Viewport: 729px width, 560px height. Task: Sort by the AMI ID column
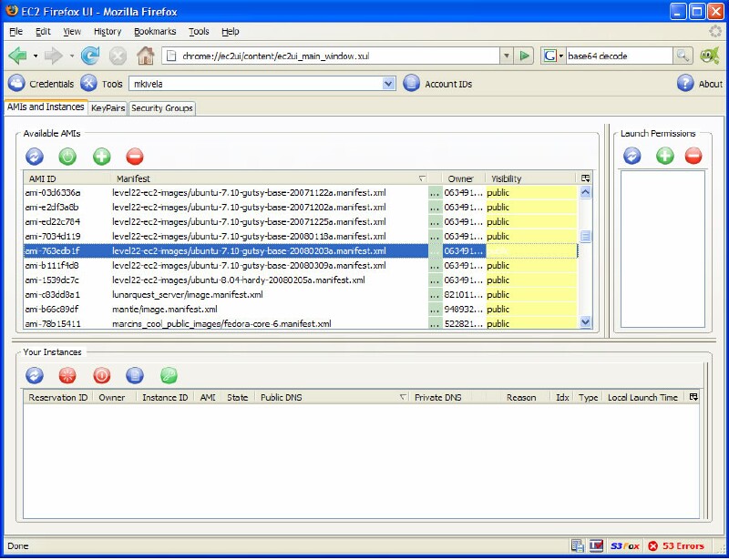(67, 178)
